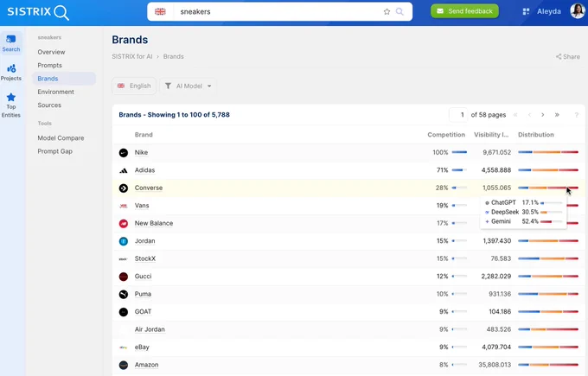Click Gucci's distribution bar
This screenshot has height=376, width=588.
click(x=548, y=277)
